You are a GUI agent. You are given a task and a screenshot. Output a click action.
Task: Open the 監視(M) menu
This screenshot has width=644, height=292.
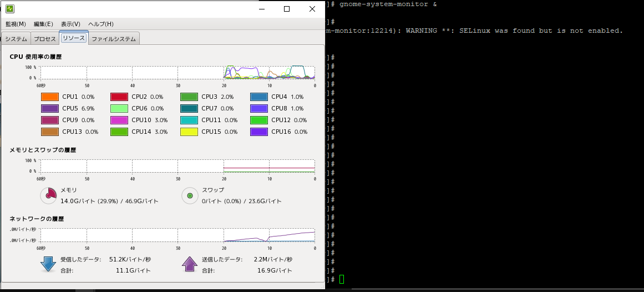16,24
